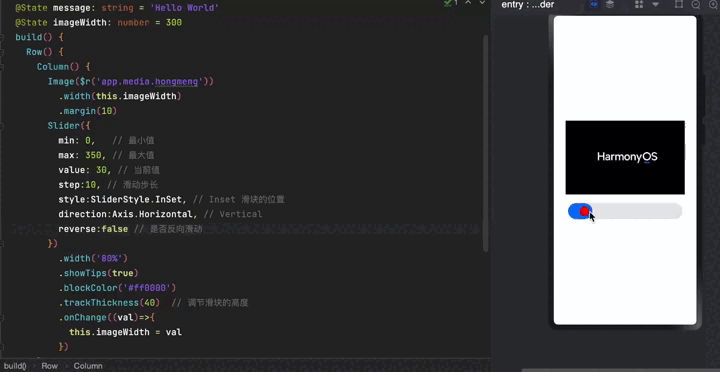Click 'style:SliderStyle.InSet,' text
This screenshot has width=720, height=372.
(123, 199)
